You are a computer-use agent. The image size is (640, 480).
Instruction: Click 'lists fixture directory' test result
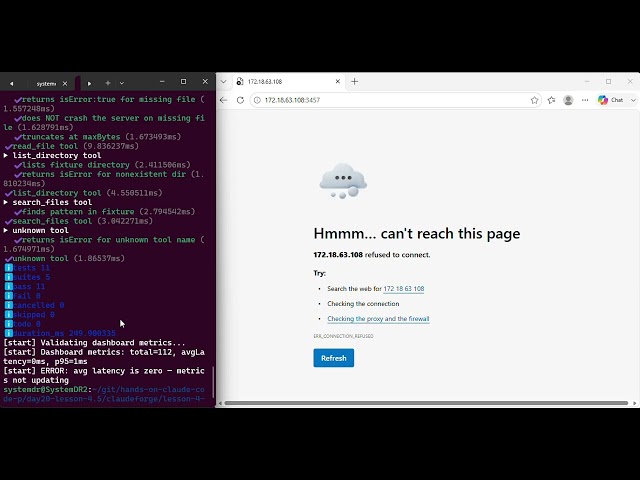(x=102, y=165)
